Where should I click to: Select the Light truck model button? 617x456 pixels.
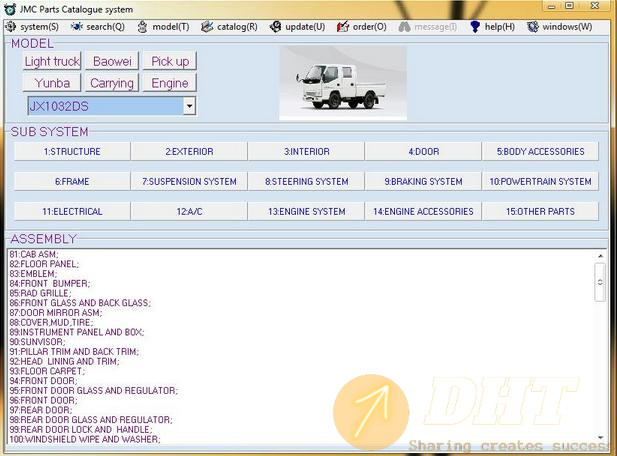52,61
